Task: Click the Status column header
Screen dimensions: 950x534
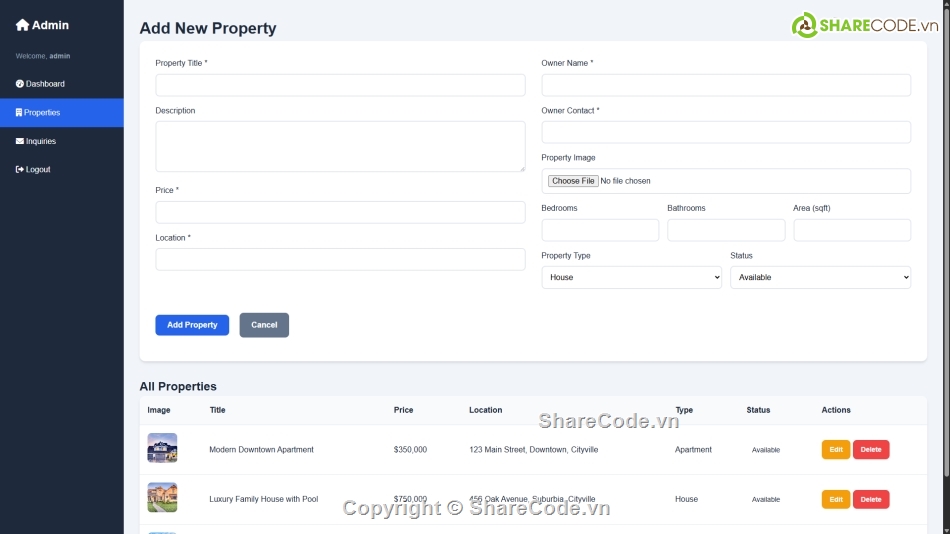Action: pos(758,410)
